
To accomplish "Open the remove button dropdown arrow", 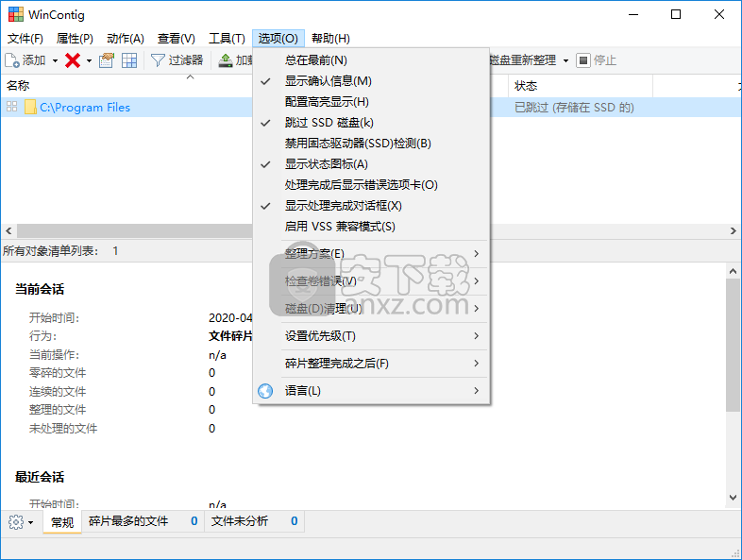I will coord(89,60).
